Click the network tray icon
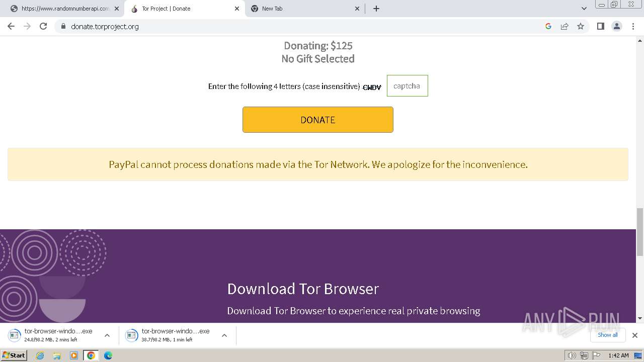 coord(584,355)
